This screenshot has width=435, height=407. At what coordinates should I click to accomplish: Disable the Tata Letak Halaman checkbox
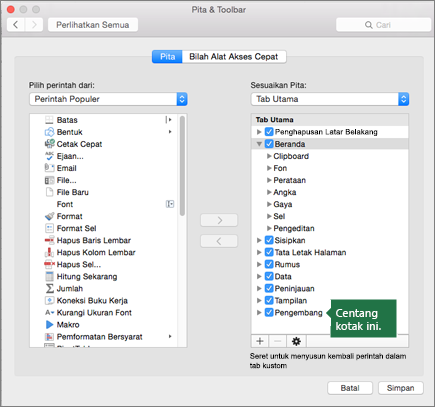(269, 252)
